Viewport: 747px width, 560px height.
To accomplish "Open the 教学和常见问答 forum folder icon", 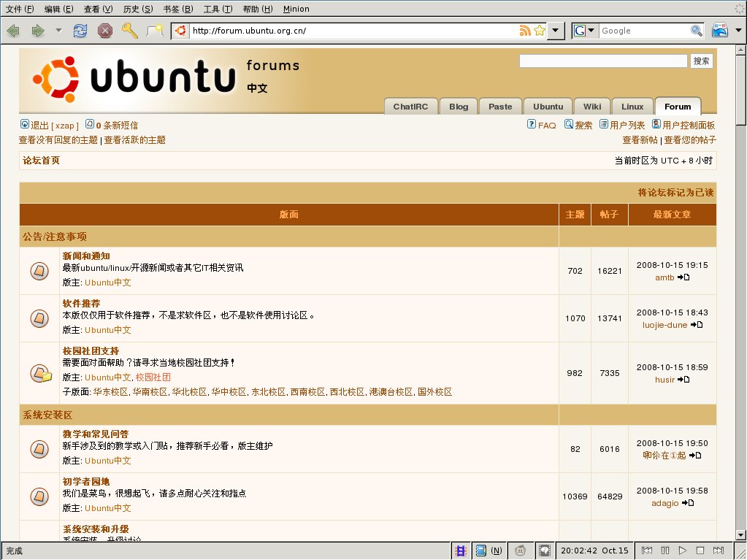I will [39, 449].
